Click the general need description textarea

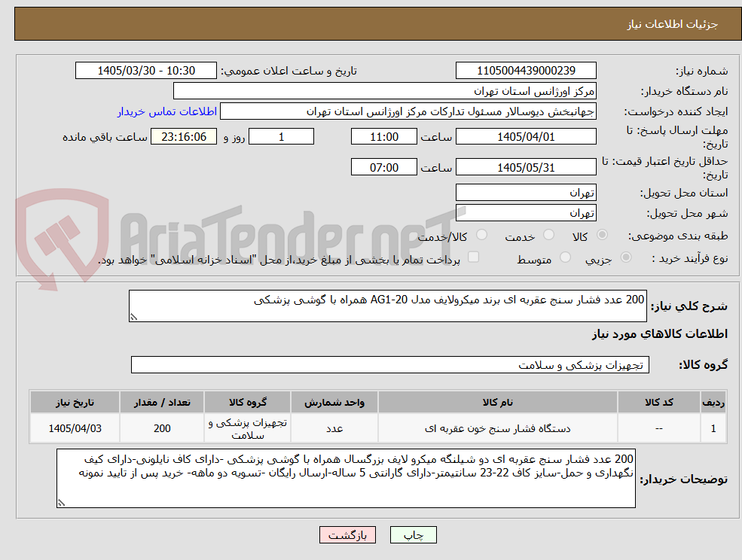pos(387,306)
